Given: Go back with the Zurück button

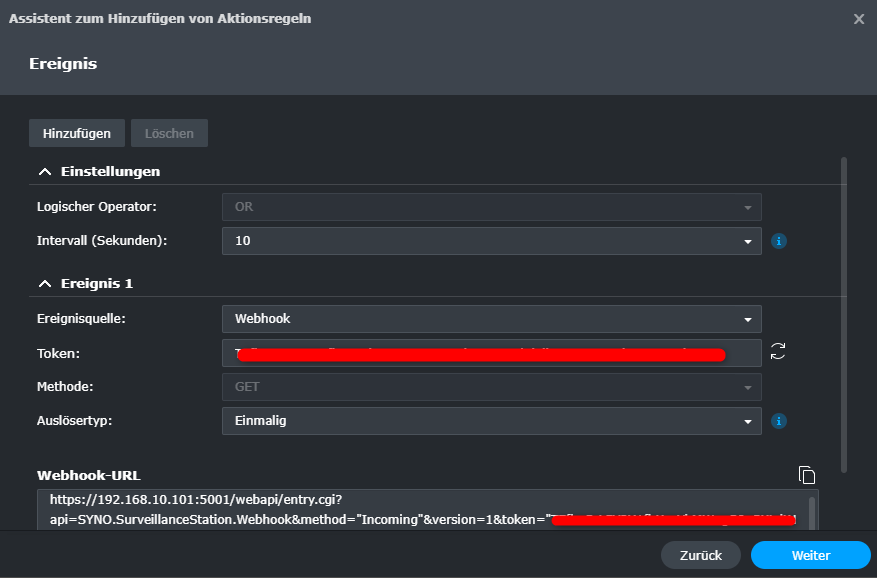Looking at the screenshot, I should click(x=700, y=555).
